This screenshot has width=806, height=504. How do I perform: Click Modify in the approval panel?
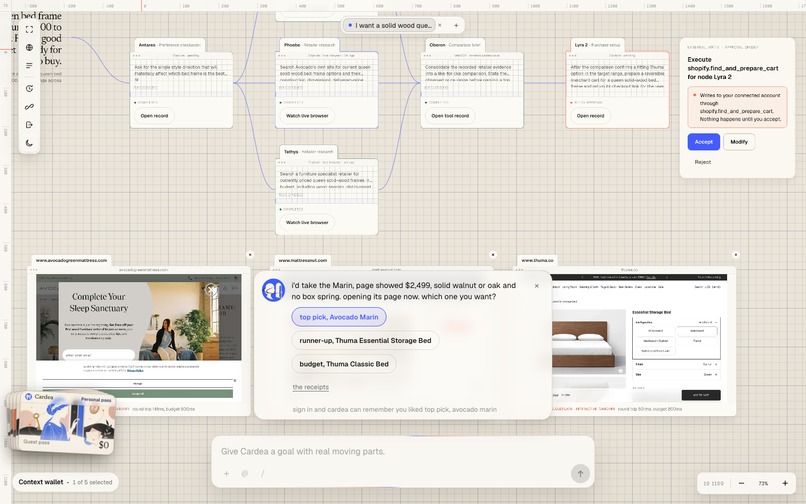[739, 142]
